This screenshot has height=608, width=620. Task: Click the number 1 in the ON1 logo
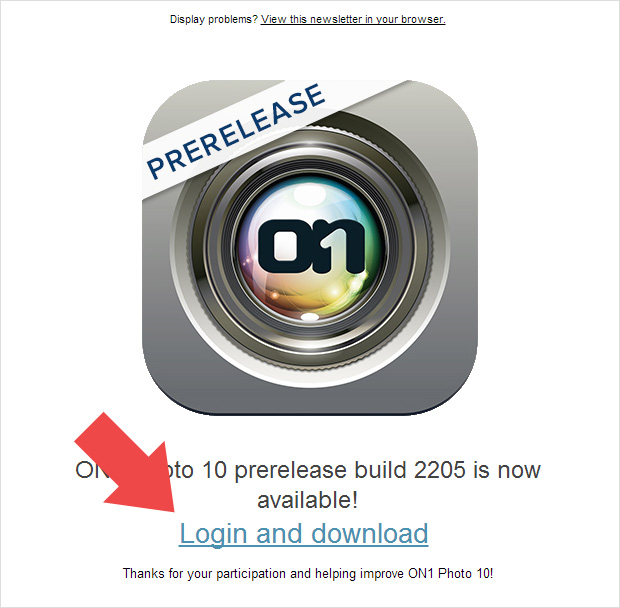click(345, 246)
